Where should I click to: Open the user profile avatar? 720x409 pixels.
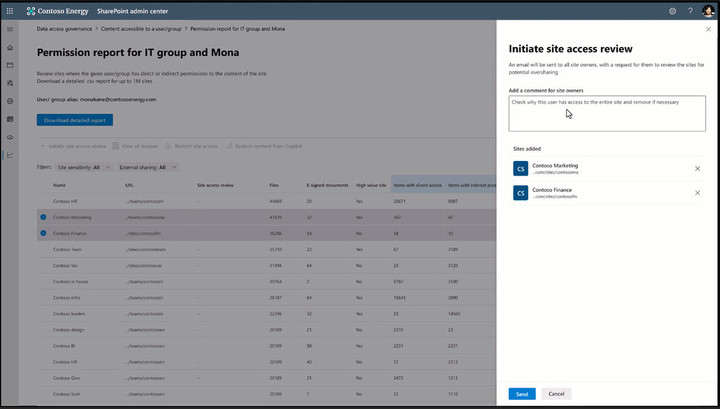[x=708, y=11]
